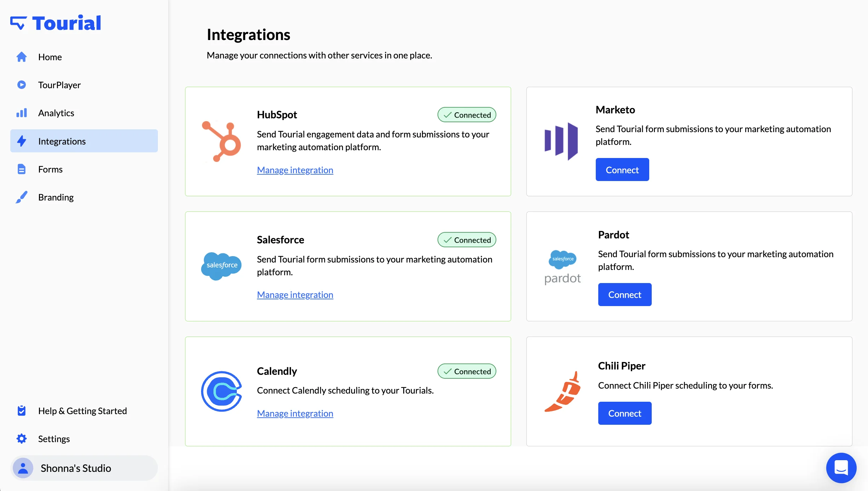Click the Chili Piper pepper logo
The width and height of the screenshot is (868, 491).
(x=563, y=391)
